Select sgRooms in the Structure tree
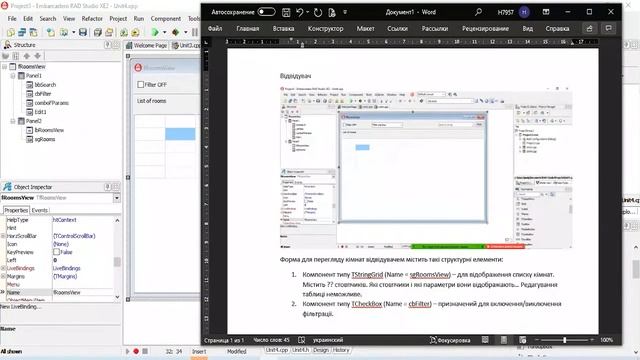The width and height of the screenshot is (640, 360). point(44,139)
